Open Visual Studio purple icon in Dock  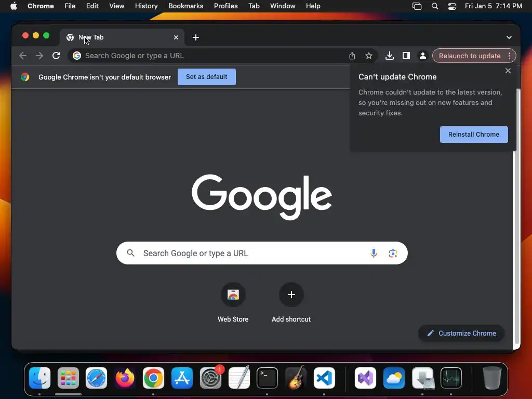pos(365,378)
